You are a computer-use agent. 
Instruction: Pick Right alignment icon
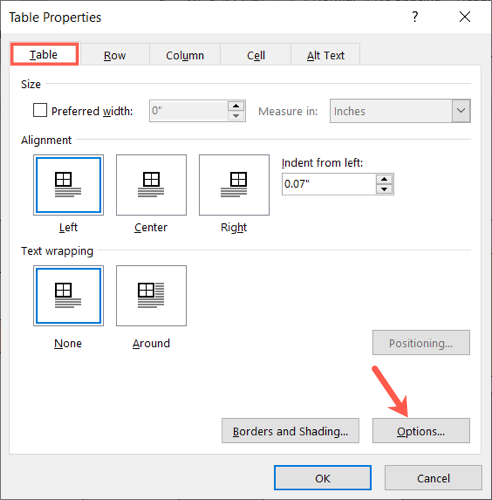[234, 185]
